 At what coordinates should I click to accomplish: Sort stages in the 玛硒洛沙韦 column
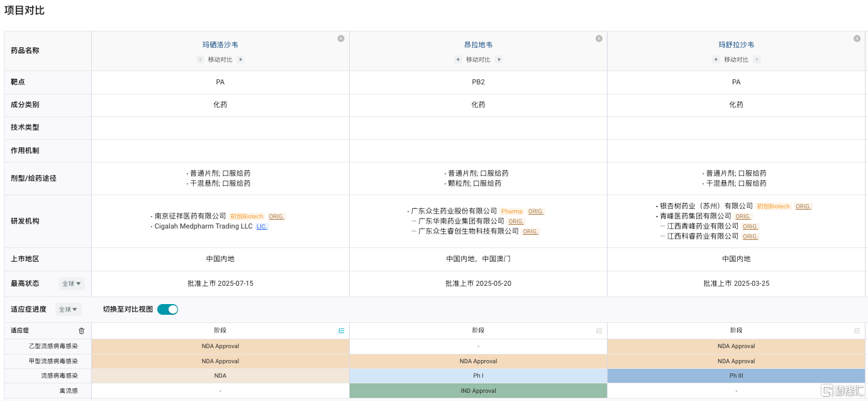pos(341,330)
